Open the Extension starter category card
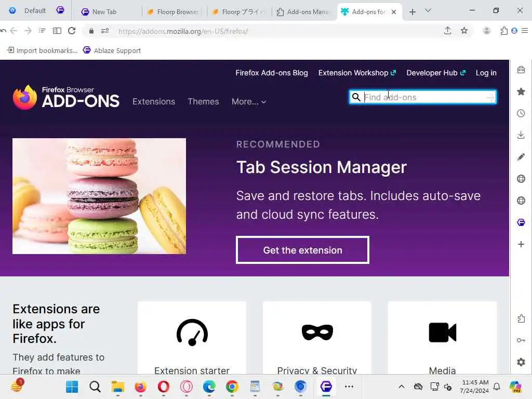This screenshot has height=399, width=532. point(192,338)
